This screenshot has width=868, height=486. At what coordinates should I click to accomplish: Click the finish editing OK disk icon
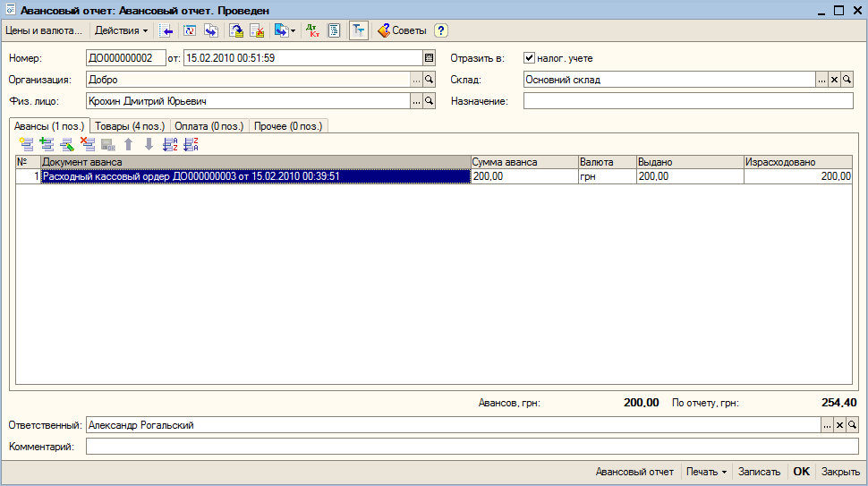[x=108, y=144]
